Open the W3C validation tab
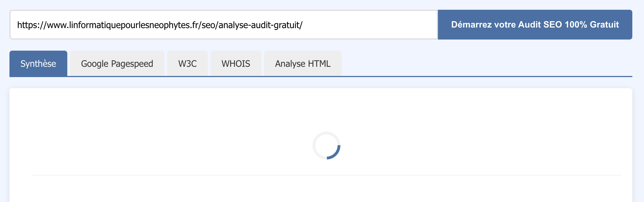This screenshot has width=644, height=202. [x=187, y=63]
